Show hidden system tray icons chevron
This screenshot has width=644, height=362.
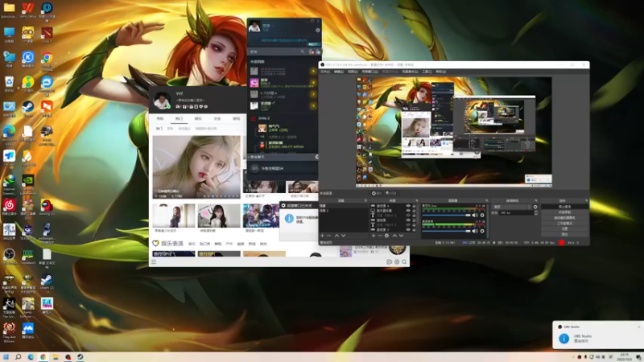(573, 357)
